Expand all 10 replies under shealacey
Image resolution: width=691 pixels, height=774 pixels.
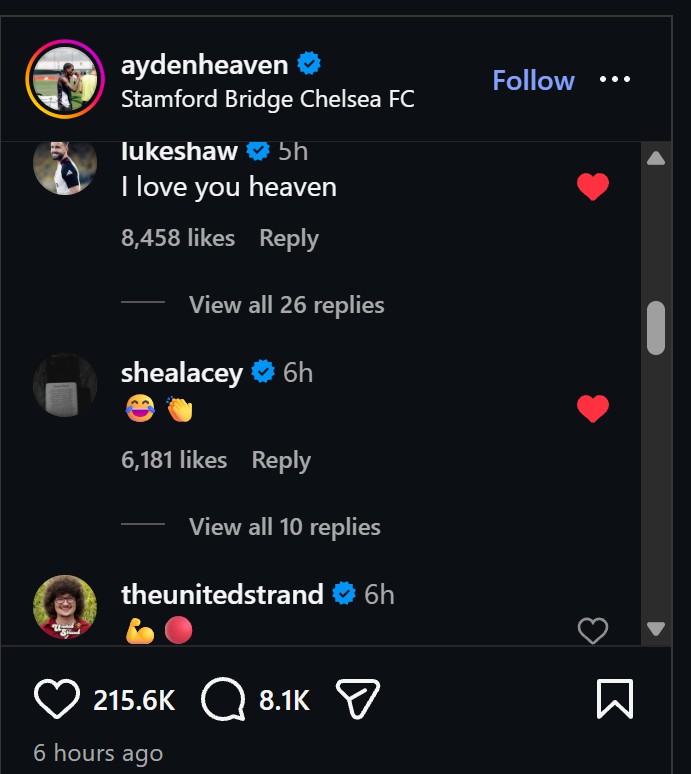click(x=284, y=527)
